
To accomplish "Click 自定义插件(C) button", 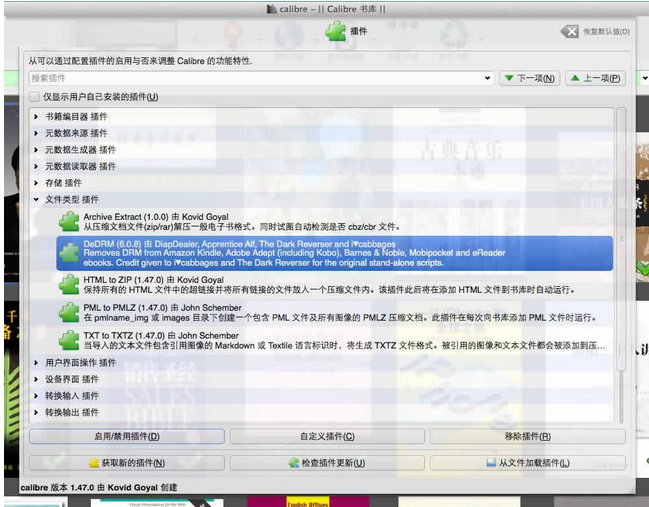I will (327, 436).
